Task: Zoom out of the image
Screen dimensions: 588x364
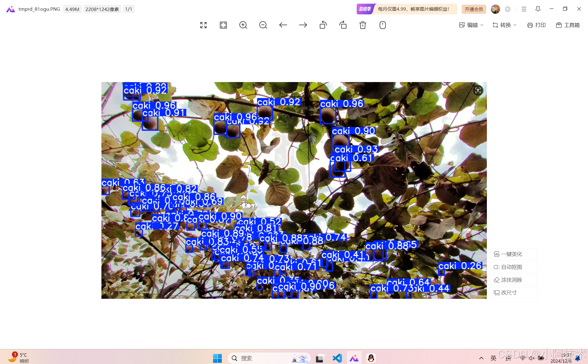Action: [263, 25]
